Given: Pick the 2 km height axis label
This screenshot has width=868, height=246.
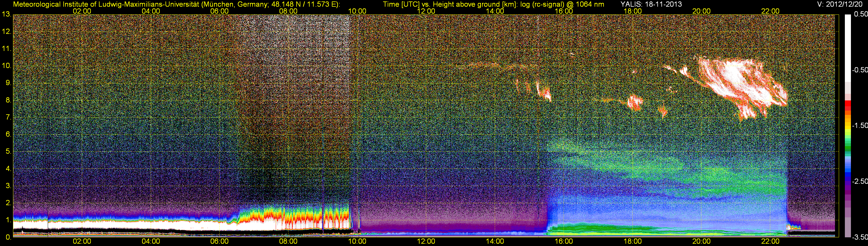Looking at the screenshot, I should coord(8,203).
